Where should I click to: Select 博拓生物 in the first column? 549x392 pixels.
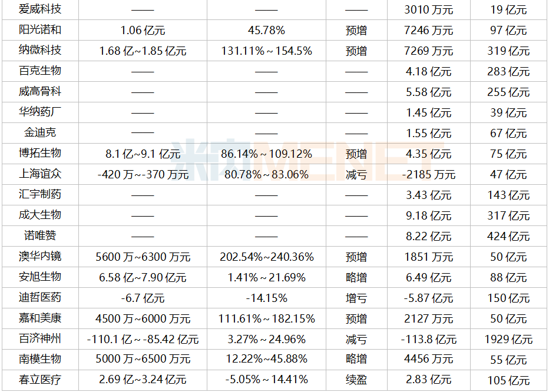pyautogui.click(x=40, y=153)
